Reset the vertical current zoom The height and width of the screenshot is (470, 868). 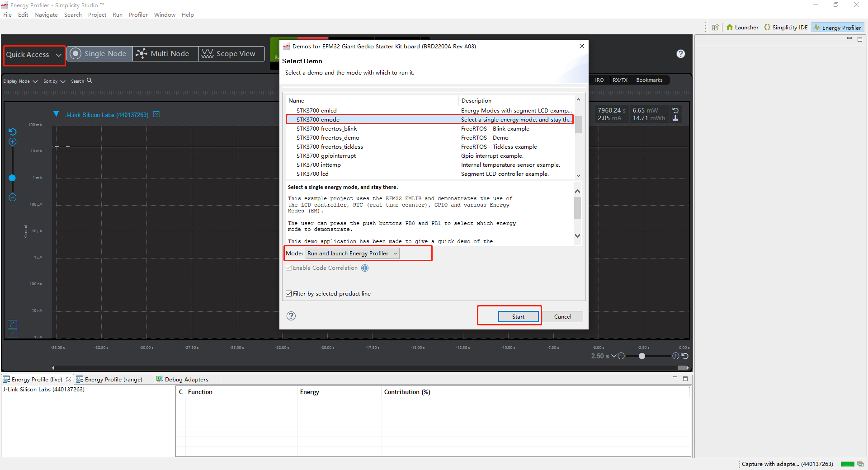pyautogui.click(x=13, y=132)
